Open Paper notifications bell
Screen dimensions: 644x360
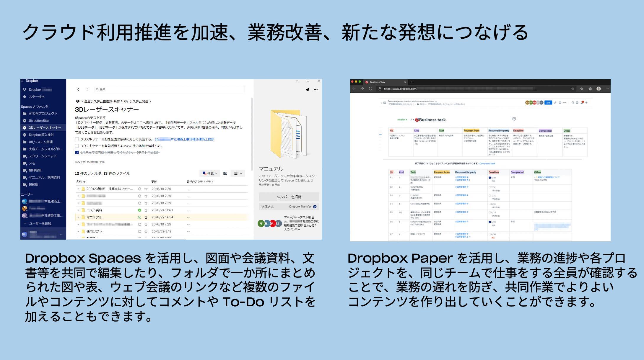[582, 102]
